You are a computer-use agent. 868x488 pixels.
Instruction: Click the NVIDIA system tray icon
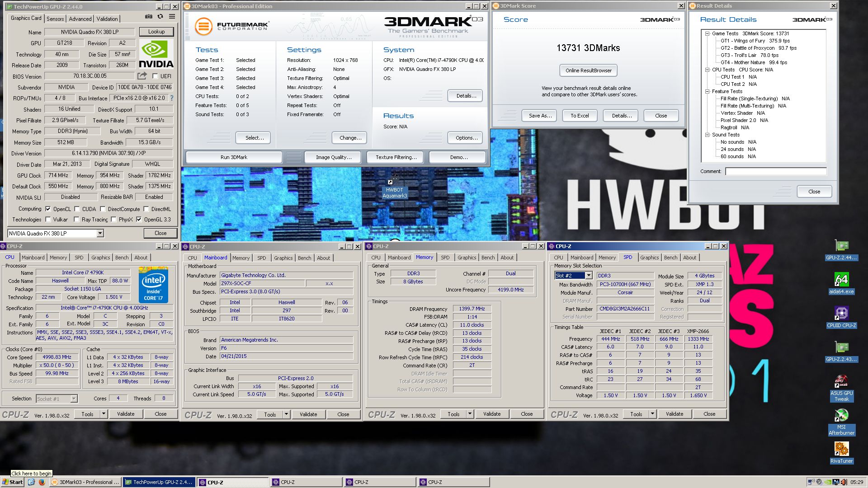pyautogui.click(x=828, y=482)
